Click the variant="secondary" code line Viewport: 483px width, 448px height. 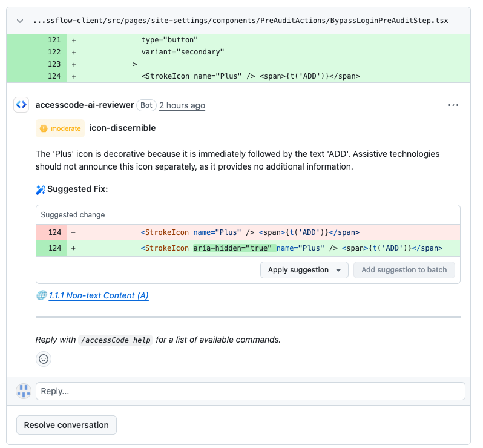(x=183, y=52)
